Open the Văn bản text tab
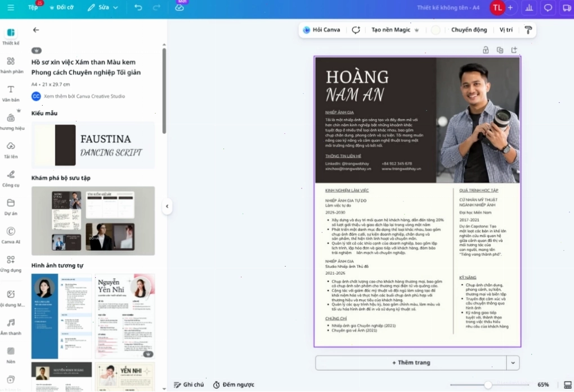 click(11, 94)
